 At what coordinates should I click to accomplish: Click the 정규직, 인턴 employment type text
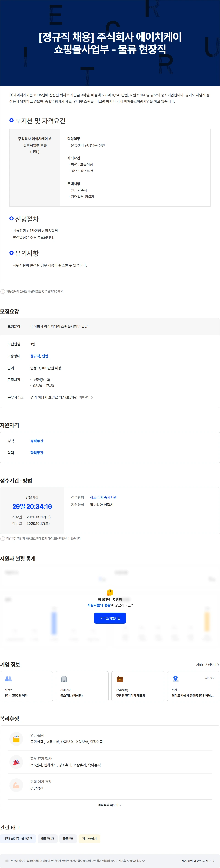point(39,356)
